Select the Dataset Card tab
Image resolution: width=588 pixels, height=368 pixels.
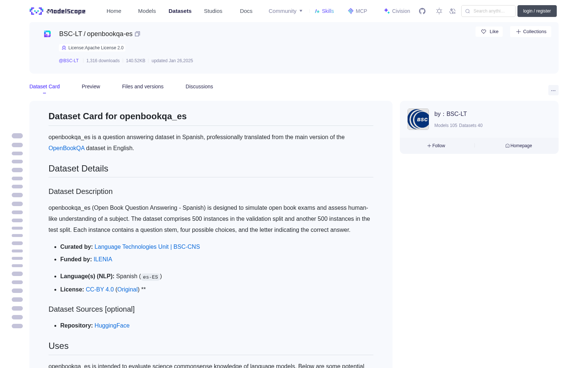[x=44, y=86]
